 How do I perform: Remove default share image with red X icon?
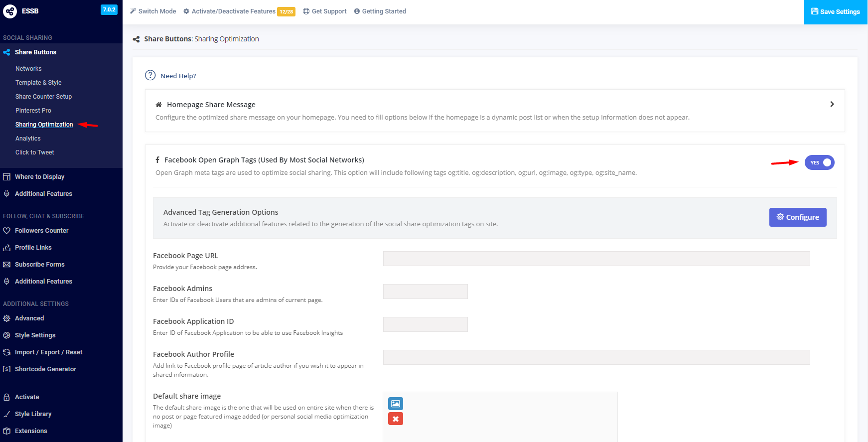[x=396, y=419]
